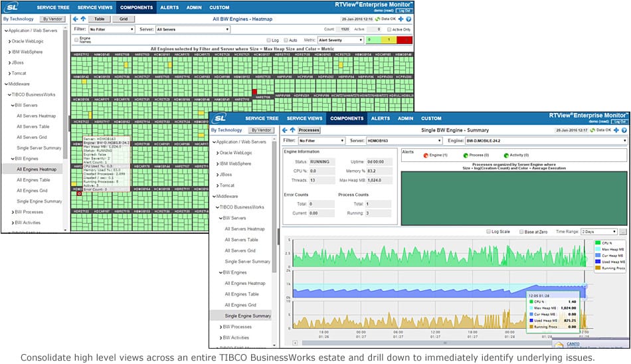Click the blue plus icon in the Summary window

[x=616, y=130]
